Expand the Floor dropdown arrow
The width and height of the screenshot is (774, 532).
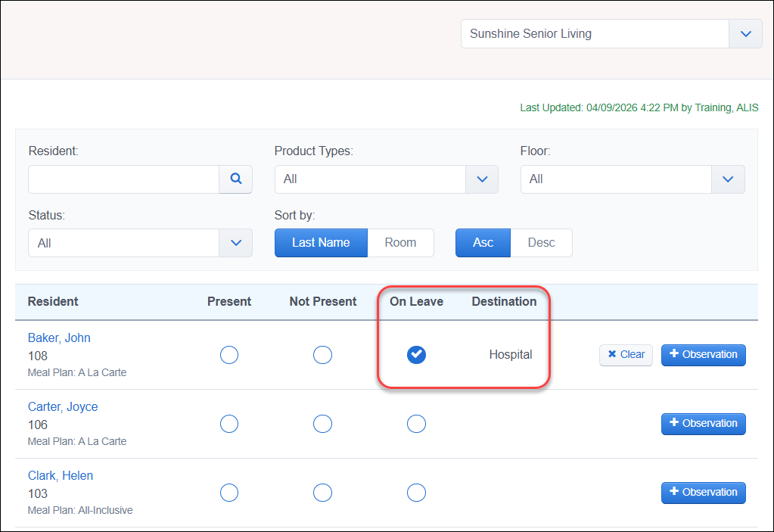click(728, 179)
